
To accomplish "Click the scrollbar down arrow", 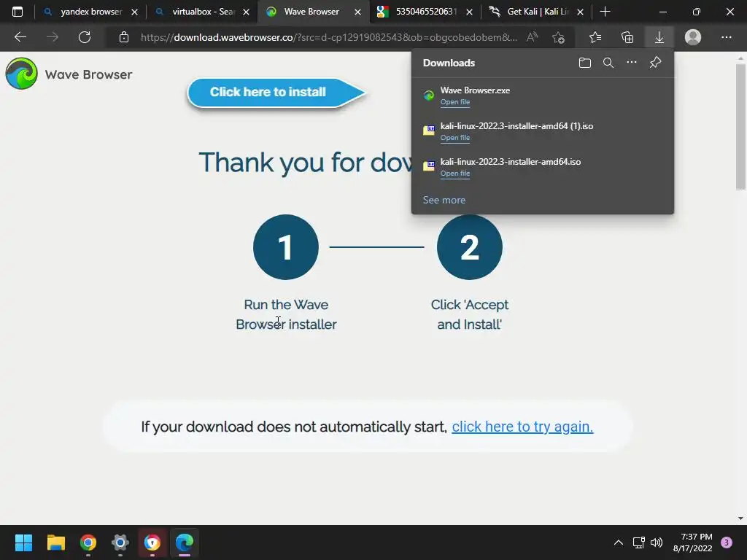I will point(740,518).
